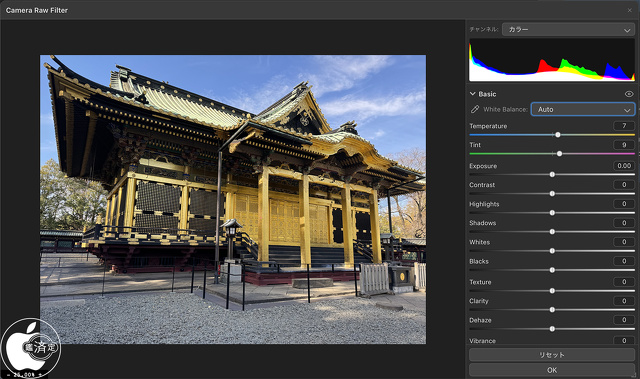Click the color histogram display
This screenshot has width=640, height=379.
click(552, 60)
